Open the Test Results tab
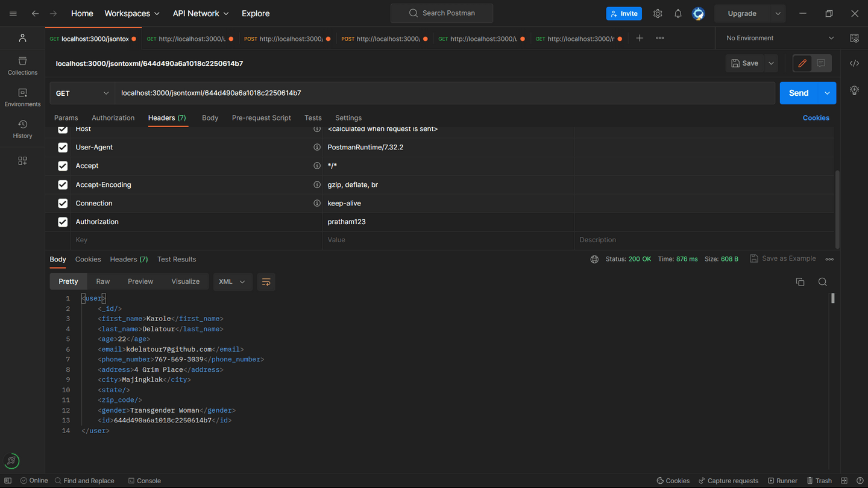The height and width of the screenshot is (488, 868). (x=177, y=260)
